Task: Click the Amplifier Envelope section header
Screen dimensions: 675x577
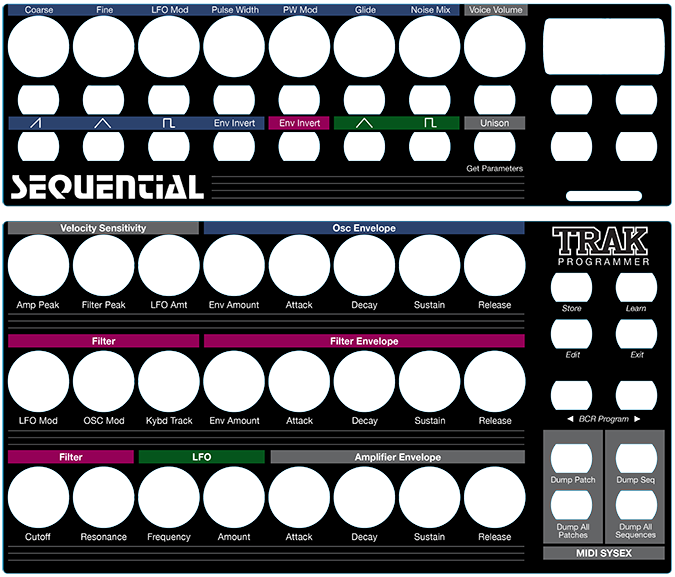Action: 398,457
